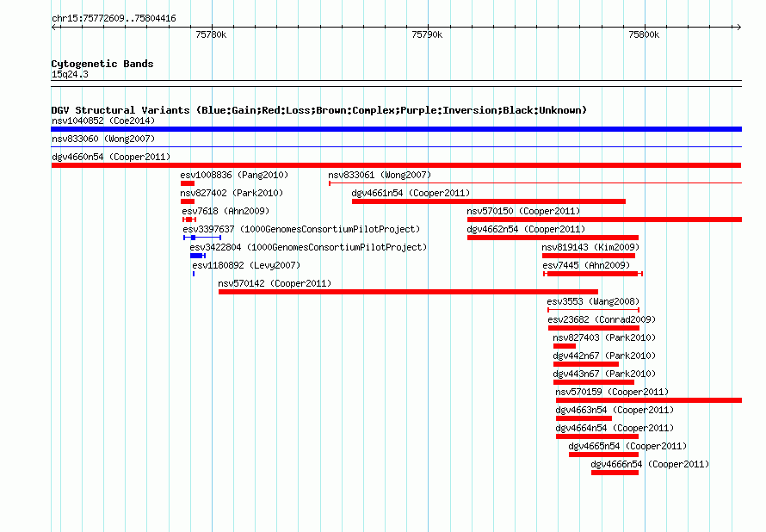766x532 pixels.
Task: Select the short red nsv827403 bar
Action: [x=565, y=346]
